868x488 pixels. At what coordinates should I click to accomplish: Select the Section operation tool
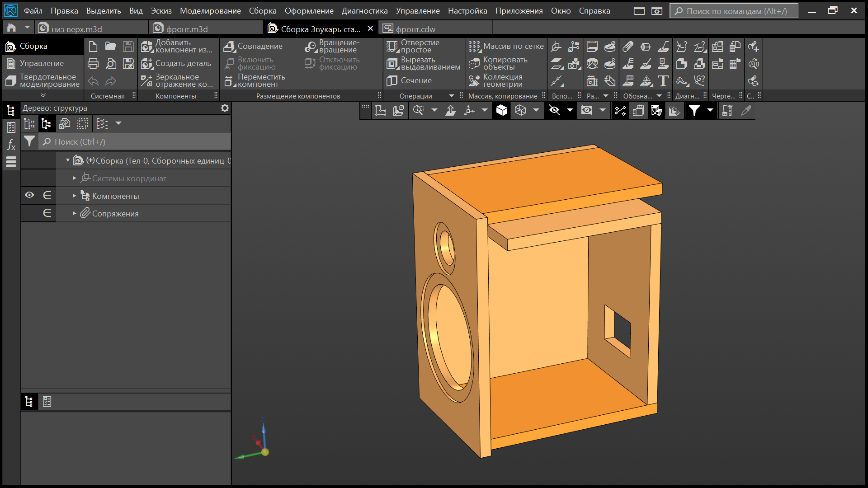392,81
